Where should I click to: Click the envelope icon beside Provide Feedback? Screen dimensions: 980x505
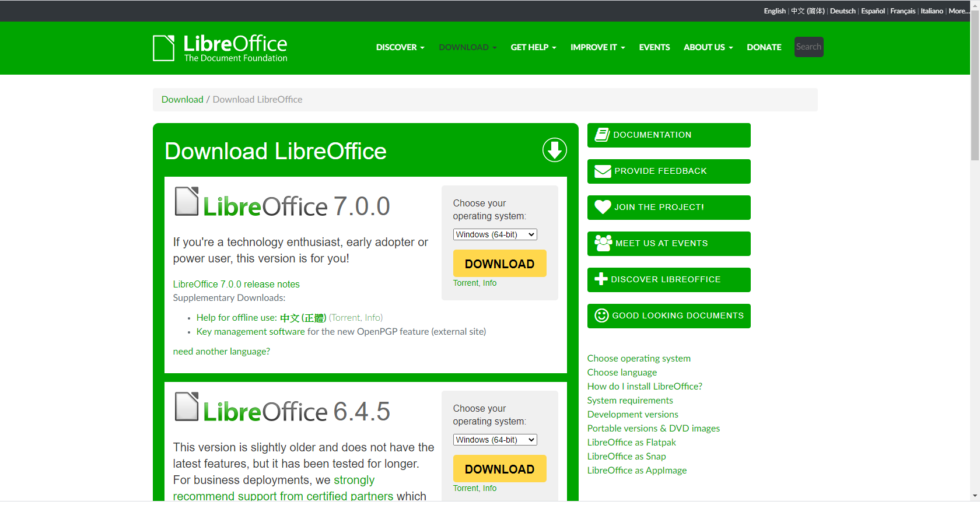(603, 171)
